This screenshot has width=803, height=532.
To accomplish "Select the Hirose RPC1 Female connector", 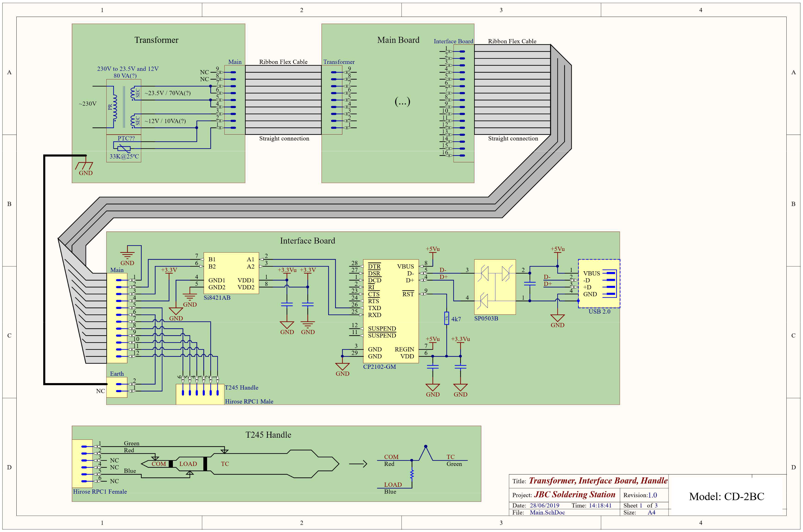I will coord(82,464).
